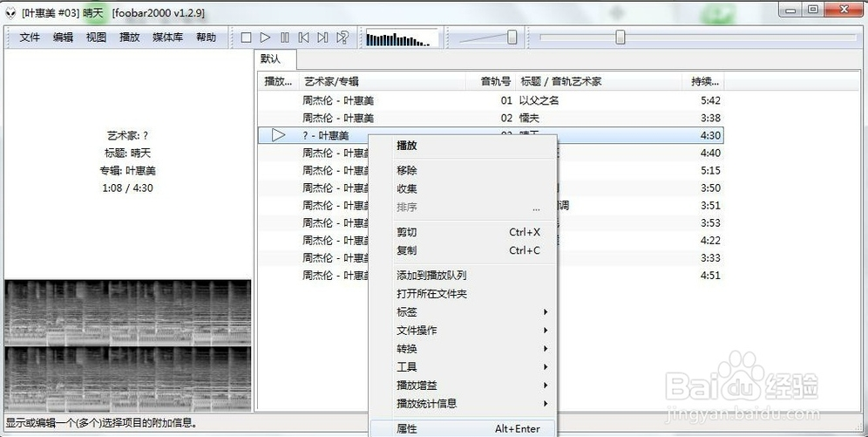Select 打开所在文件夹 in context menu
This screenshot has height=437, width=868.
pos(462,294)
